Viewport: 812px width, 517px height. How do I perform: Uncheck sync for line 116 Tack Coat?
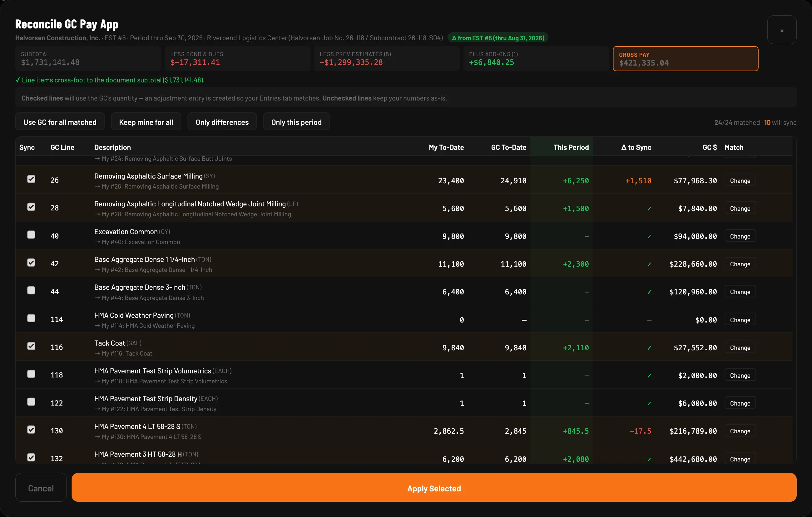point(31,346)
